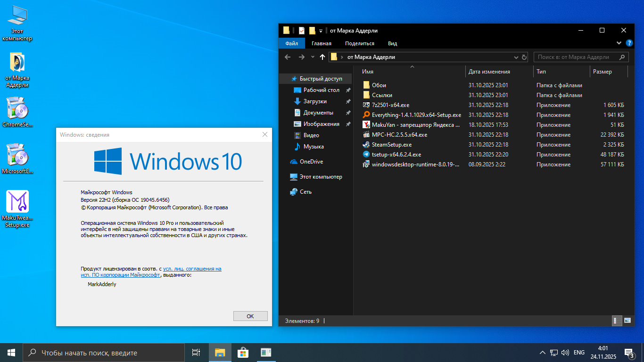The height and width of the screenshot is (362, 644).
Task: Select the 7z2501-x64.exe installer
Action: click(390, 105)
